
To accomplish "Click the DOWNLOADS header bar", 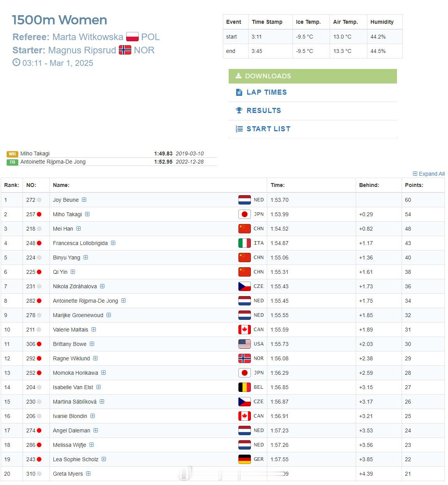I will click(312, 76).
